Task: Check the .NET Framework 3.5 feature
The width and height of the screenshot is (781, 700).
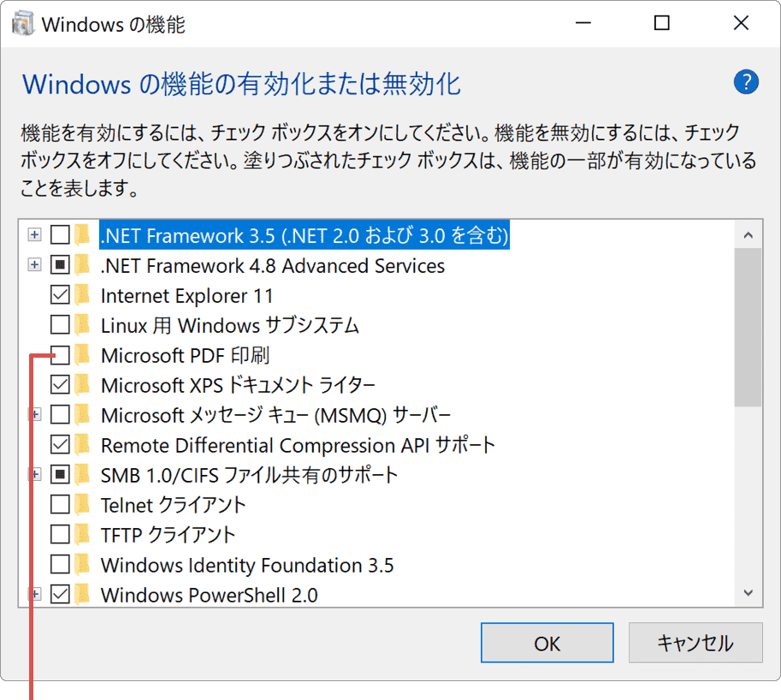Action: [58, 234]
